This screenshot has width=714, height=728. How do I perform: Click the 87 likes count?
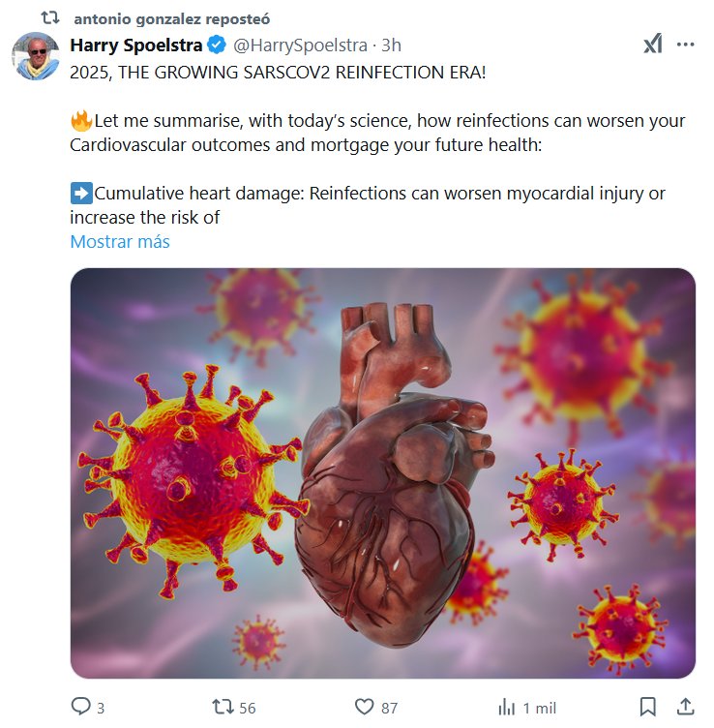pos(389,708)
